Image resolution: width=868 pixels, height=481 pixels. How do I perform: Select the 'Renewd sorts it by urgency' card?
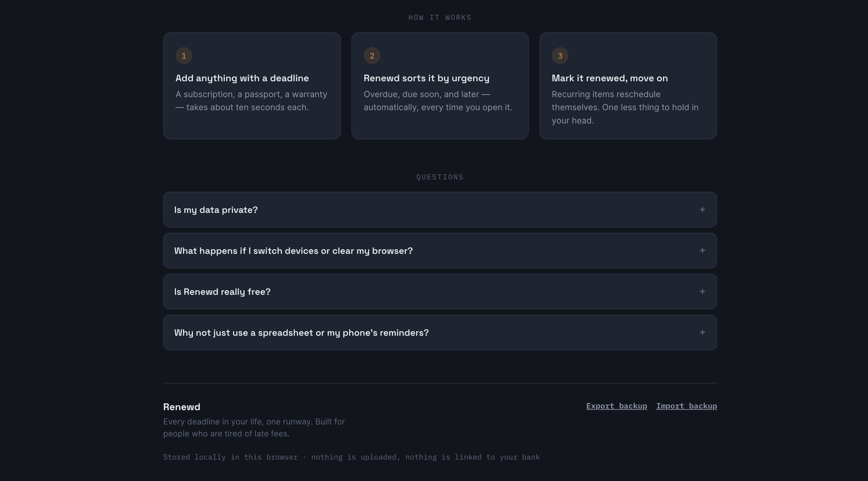tap(440, 85)
